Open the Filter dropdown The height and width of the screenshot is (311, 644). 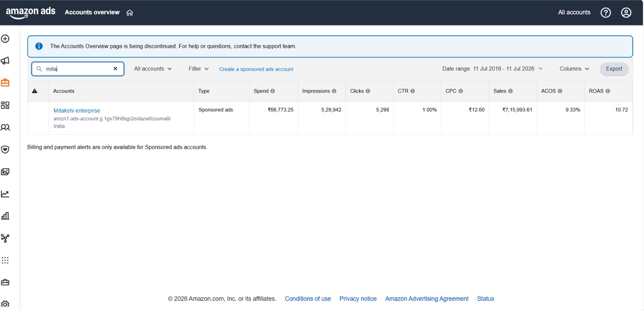(198, 69)
